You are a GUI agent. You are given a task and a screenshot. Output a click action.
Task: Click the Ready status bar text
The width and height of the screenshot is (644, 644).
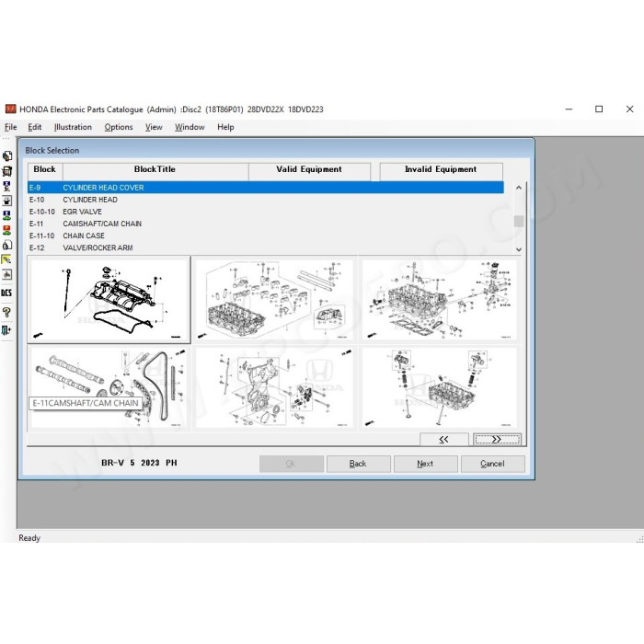click(29, 537)
